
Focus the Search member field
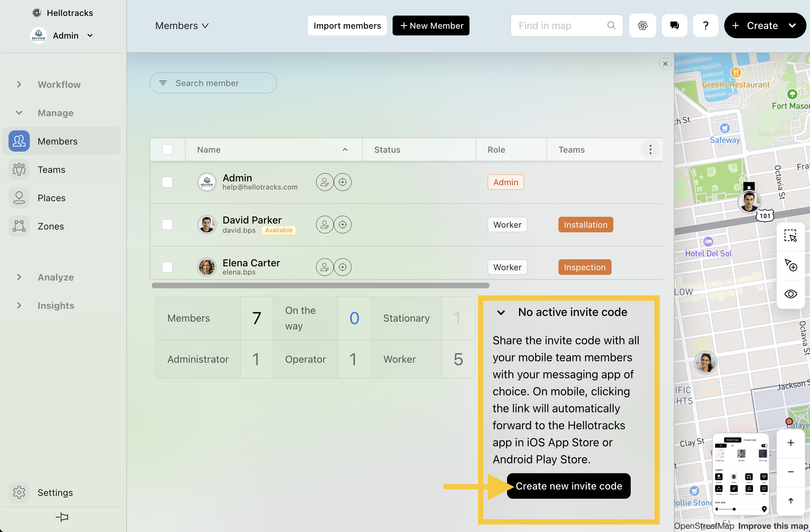(x=213, y=83)
